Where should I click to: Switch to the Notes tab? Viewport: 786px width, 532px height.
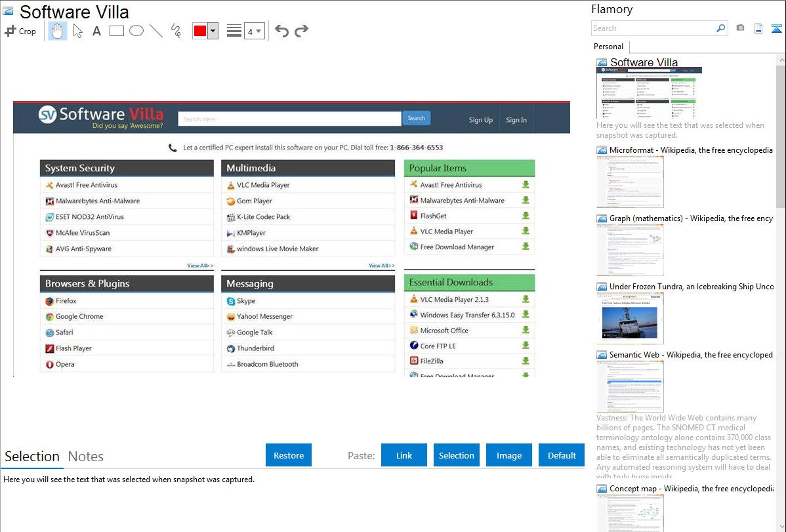pos(86,457)
